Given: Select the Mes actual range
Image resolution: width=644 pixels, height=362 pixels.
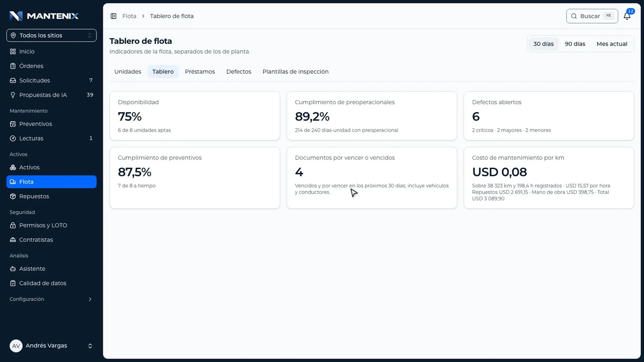Looking at the screenshot, I should click(x=612, y=44).
